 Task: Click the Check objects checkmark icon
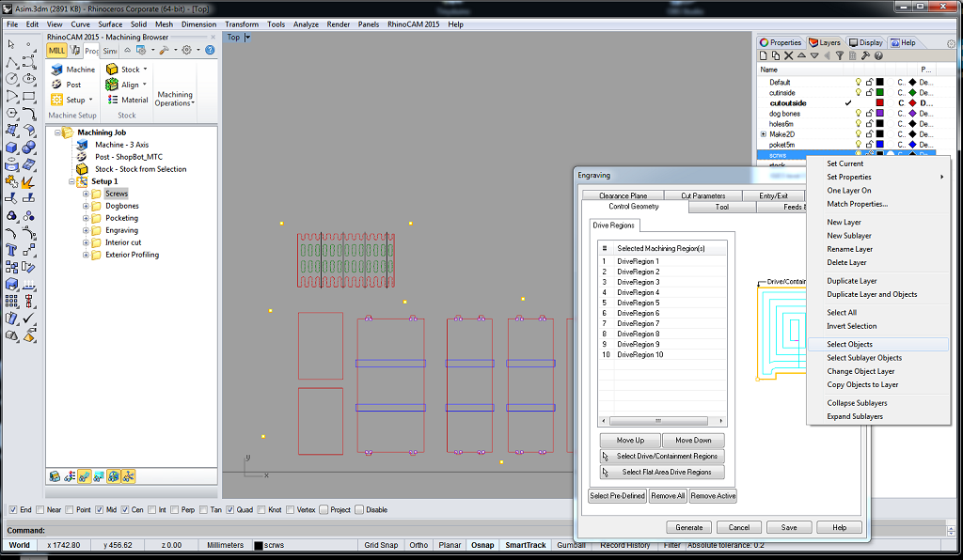coord(29,319)
